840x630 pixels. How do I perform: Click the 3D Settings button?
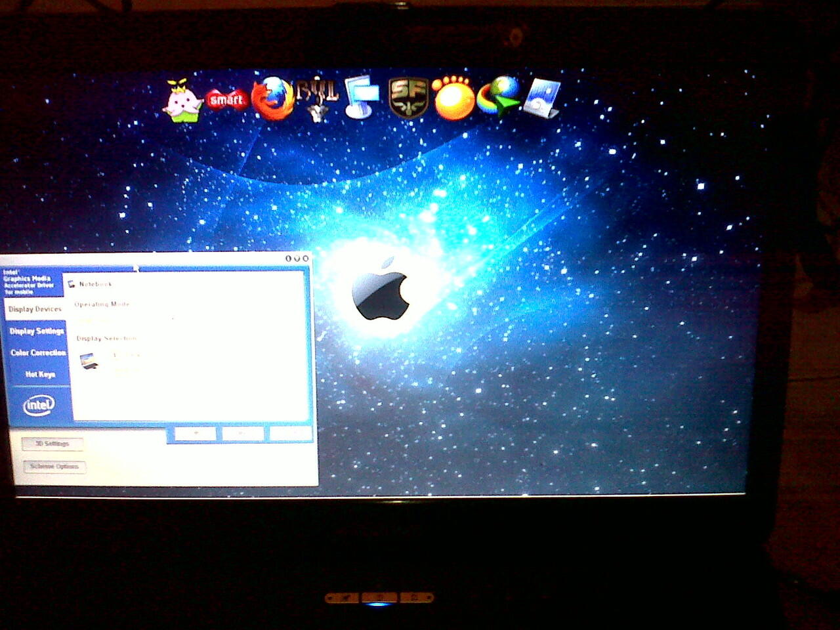[x=52, y=444]
